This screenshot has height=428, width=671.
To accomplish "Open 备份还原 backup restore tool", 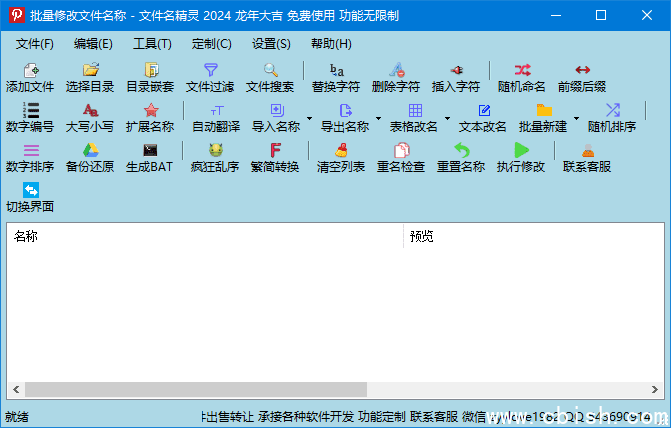I will click(90, 158).
